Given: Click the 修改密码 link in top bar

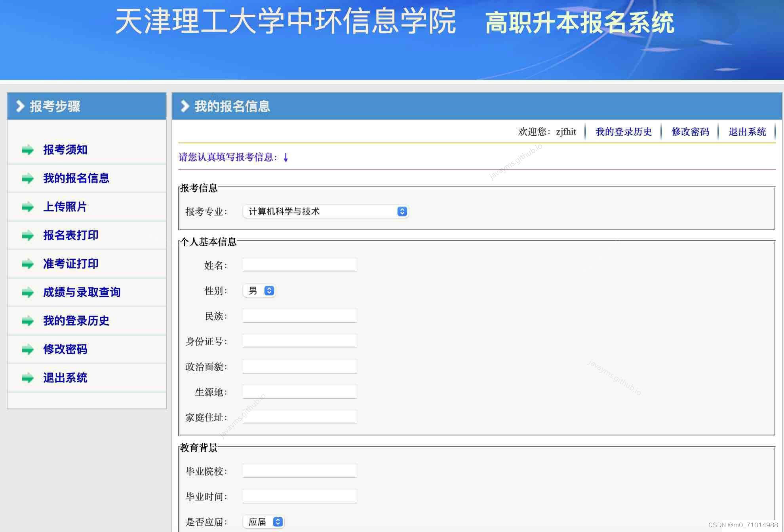Looking at the screenshot, I should [690, 132].
